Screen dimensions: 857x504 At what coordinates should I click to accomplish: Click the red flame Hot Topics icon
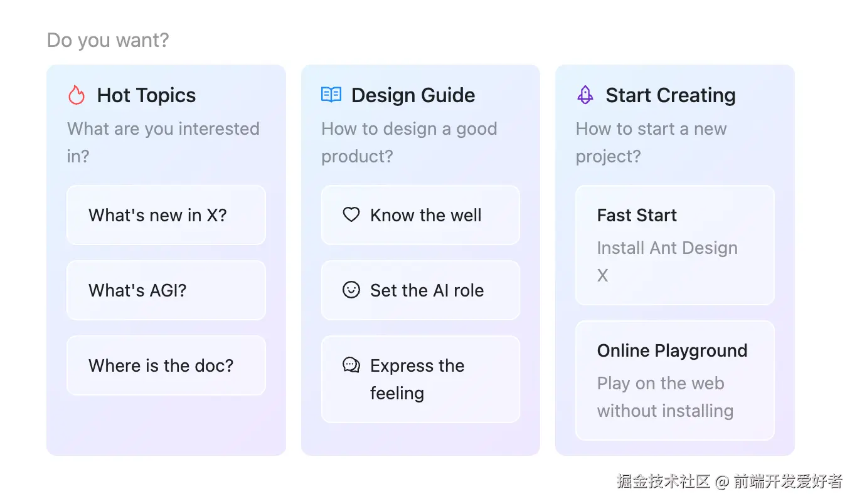pyautogui.click(x=76, y=95)
